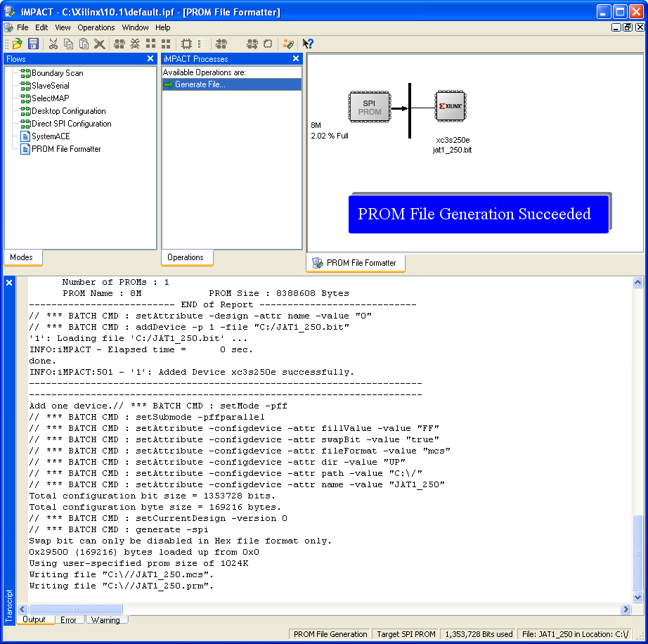Click the transcript horizontal scrollbar thumb
This screenshot has height=644, width=648.
[x=76, y=610]
